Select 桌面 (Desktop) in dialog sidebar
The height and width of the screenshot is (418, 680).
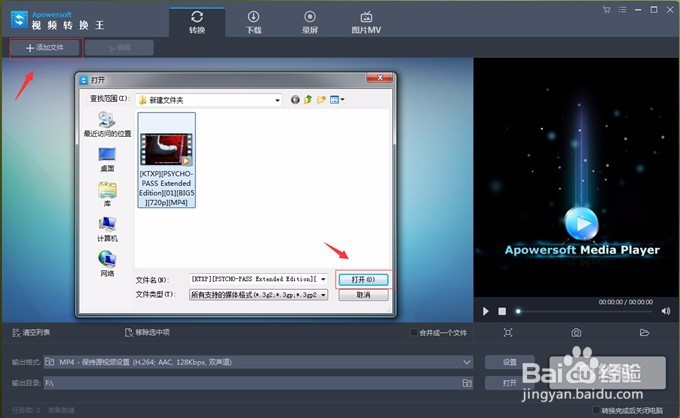point(107,160)
